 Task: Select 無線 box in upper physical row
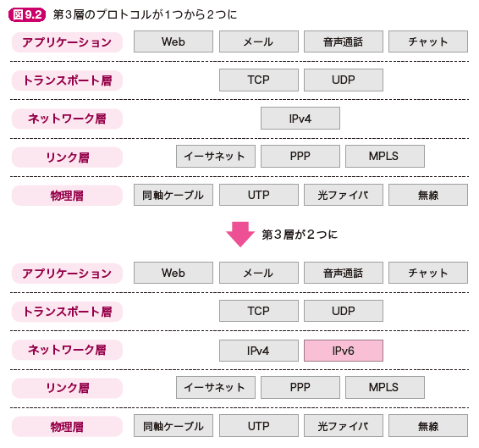[x=428, y=195]
